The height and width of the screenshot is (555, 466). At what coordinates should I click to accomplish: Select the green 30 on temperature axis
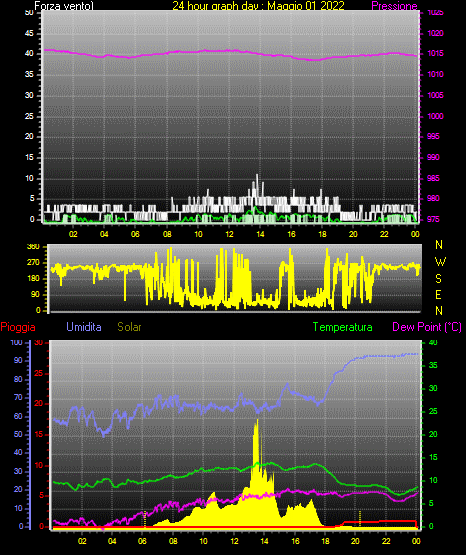click(433, 388)
